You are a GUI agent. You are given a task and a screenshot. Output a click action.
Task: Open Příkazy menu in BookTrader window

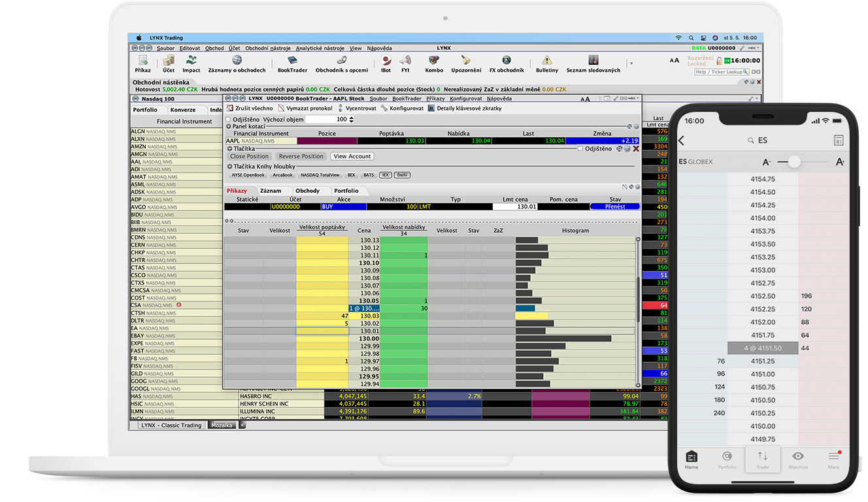(x=435, y=99)
